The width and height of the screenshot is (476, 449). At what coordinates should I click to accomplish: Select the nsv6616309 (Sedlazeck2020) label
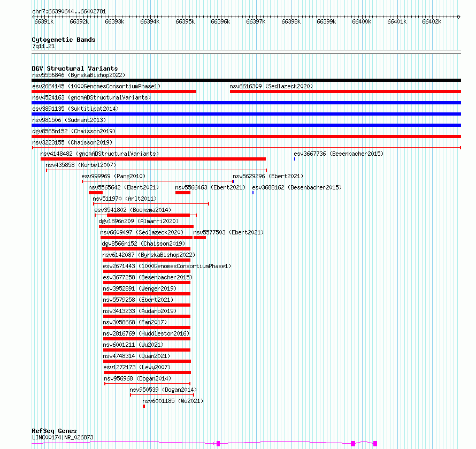[x=271, y=86]
